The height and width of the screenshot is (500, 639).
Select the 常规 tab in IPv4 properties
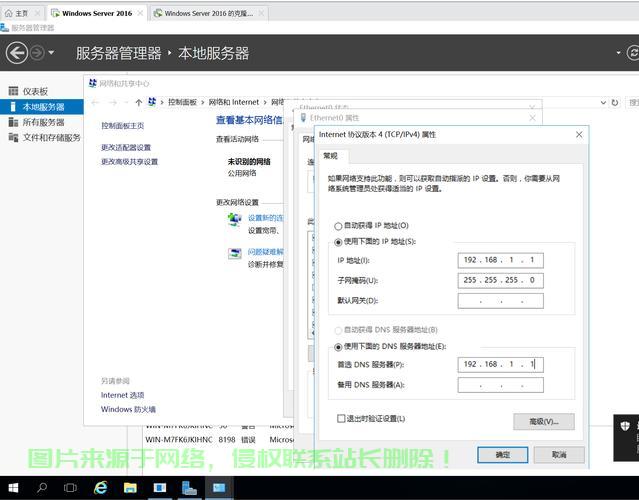pos(331,156)
